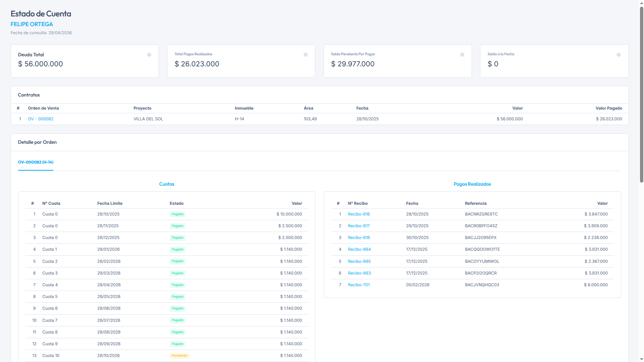Viewport: 644px width, 362px height.
Task: Click the N° Recibo column header
Action: pos(358,203)
